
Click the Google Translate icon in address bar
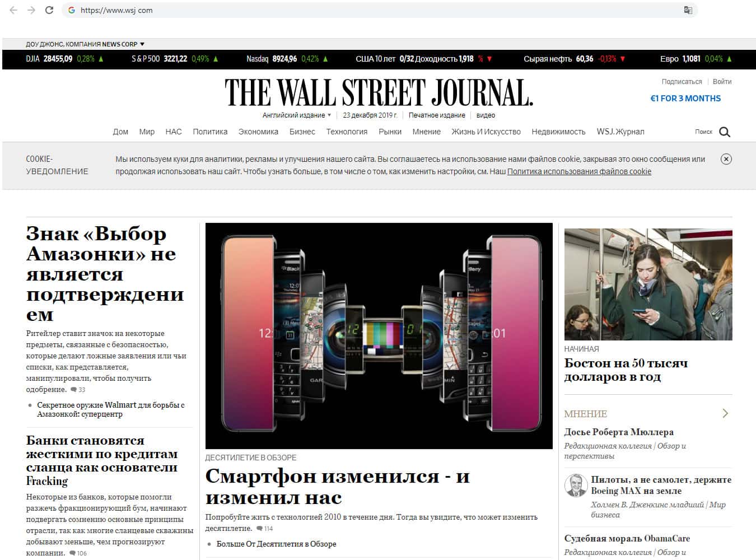click(x=688, y=10)
